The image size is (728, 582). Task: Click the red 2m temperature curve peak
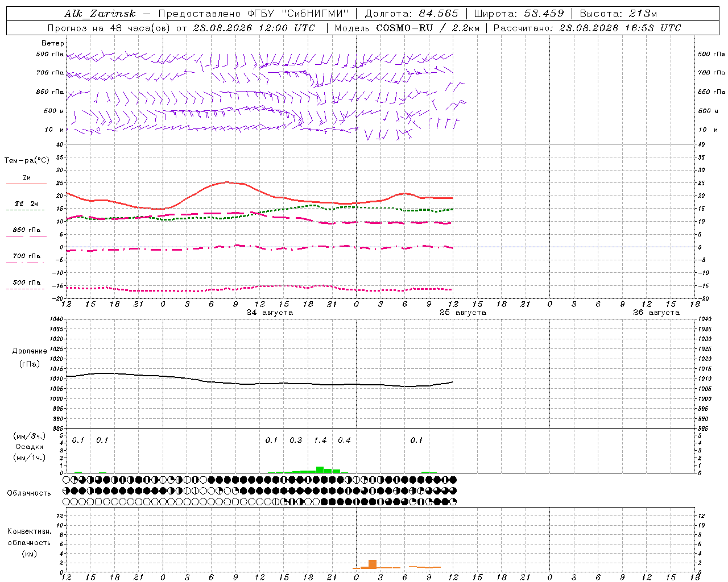click(227, 182)
